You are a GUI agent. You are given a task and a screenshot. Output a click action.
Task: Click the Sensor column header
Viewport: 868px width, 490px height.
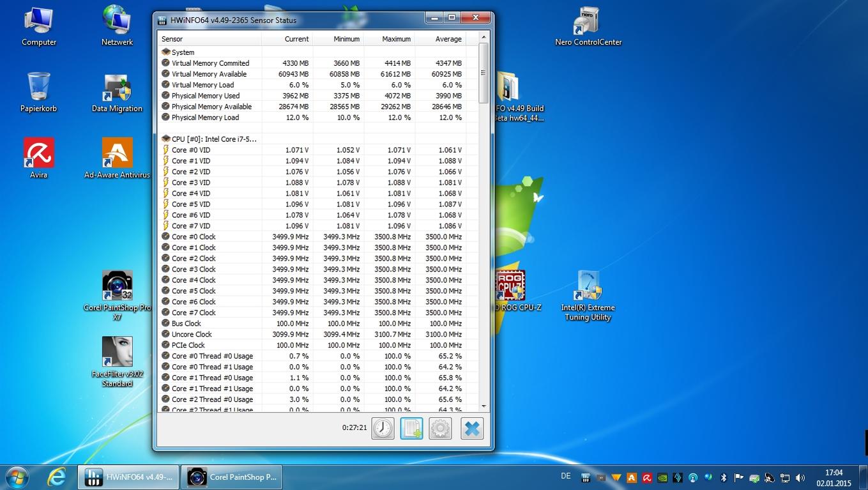point(210,39)
